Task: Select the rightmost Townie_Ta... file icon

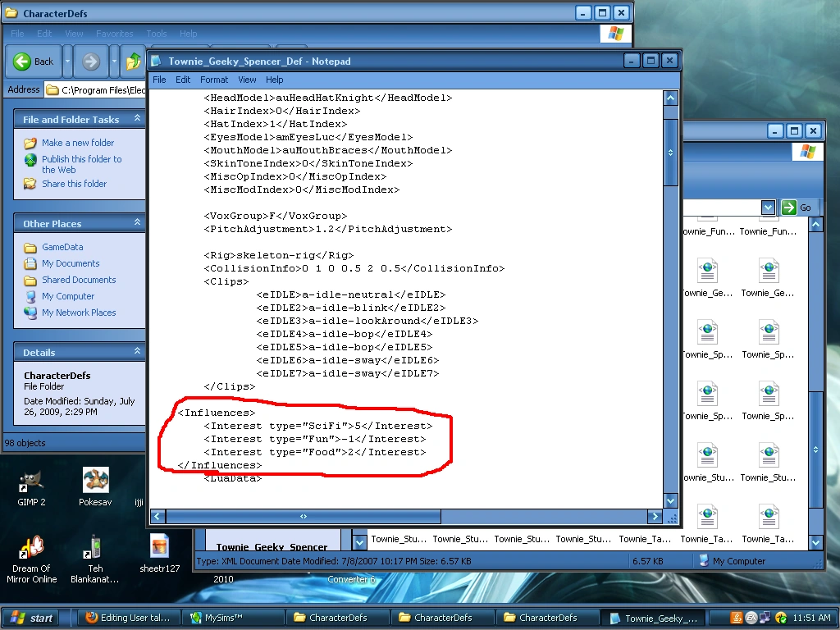Action: coord(769,517)
